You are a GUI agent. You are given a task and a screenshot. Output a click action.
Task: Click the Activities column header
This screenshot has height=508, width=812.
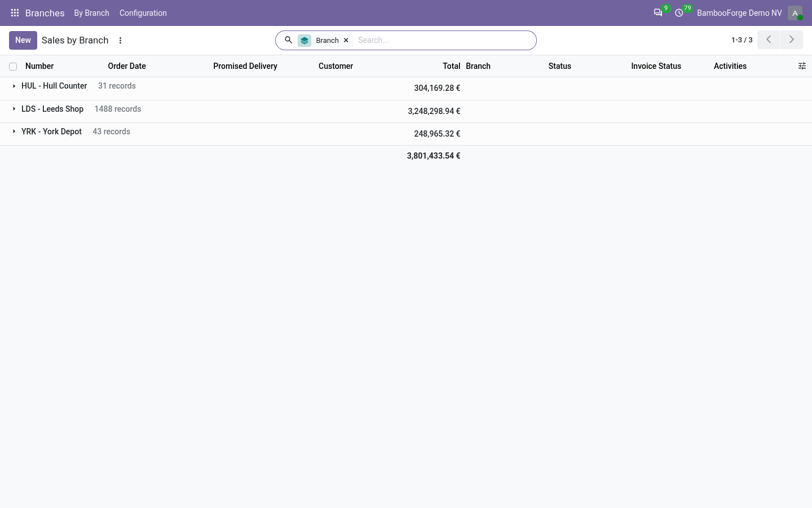[x=730, y=66]
